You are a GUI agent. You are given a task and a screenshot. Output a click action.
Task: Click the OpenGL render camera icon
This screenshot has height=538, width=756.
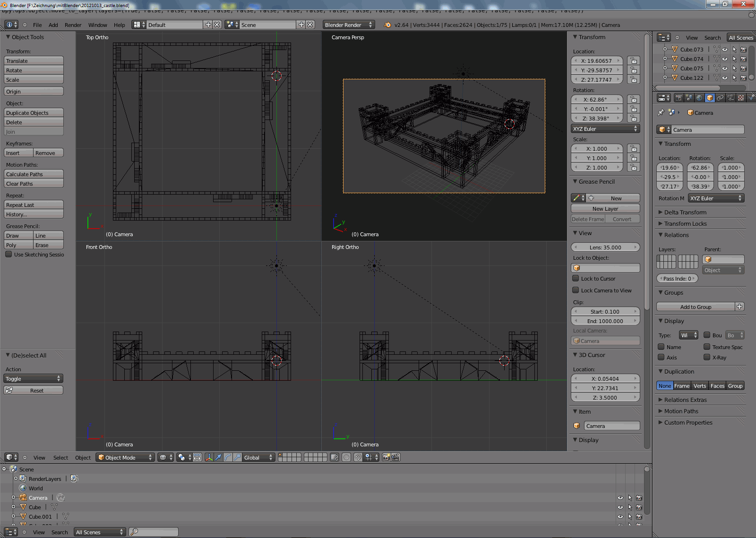coord(386,457)
